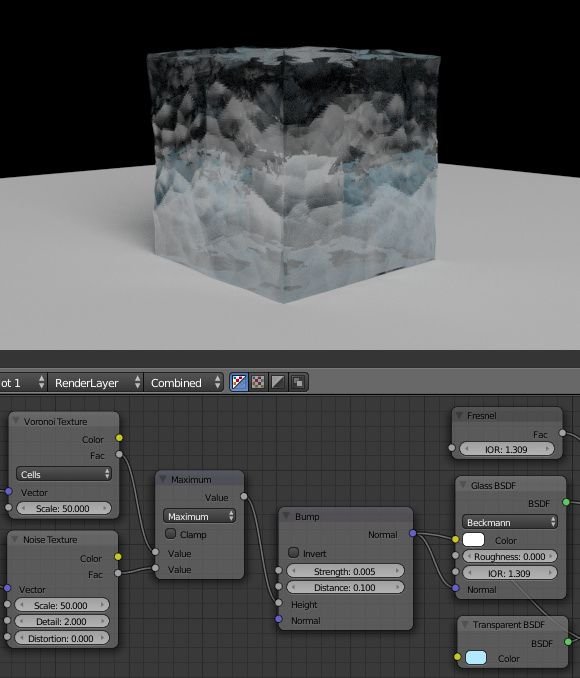The image size is (580, 678).
Task: Click the Noise Texture node title
Action: click(x=50, y=540)
